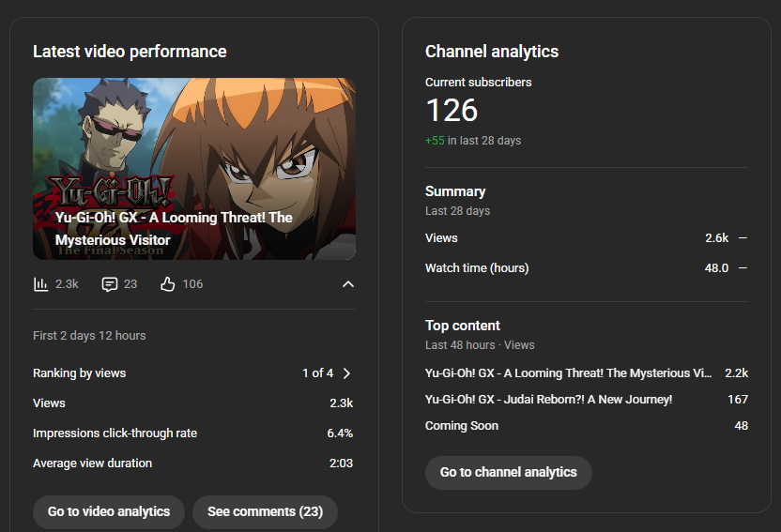The image size is (781, 532).
Task: Click the Watch time 48.0 value
Action: 716,268
